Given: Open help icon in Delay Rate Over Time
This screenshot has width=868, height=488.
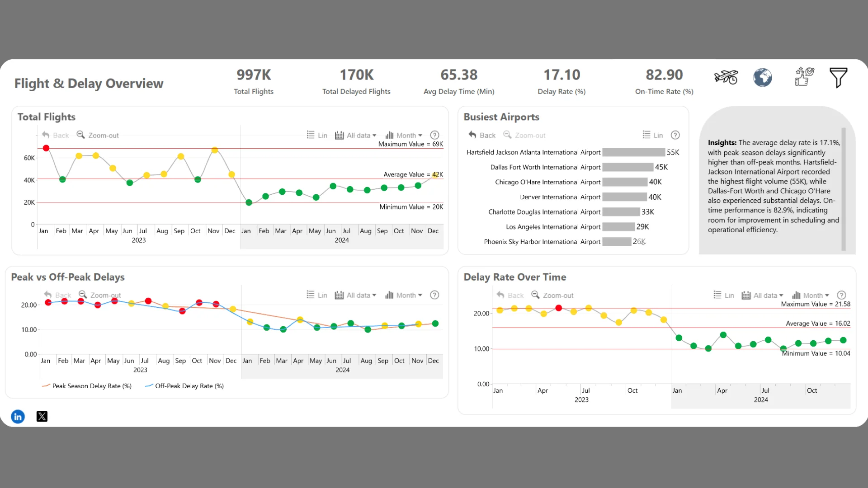Looking at the screenshot, I should [841, 295].
